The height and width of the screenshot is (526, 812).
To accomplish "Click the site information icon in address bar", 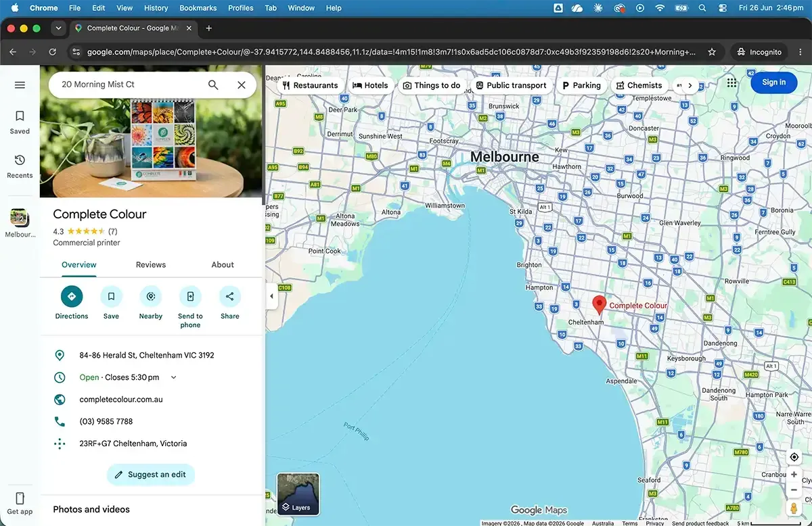I will tap(76, 52).
